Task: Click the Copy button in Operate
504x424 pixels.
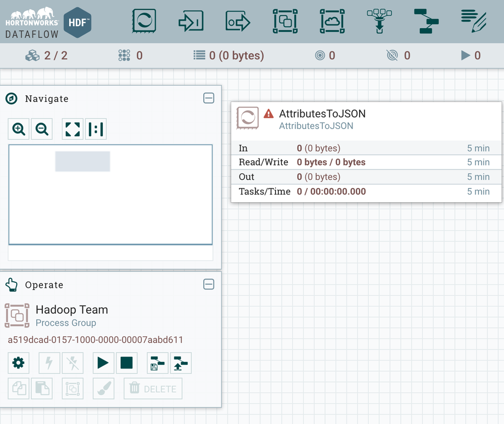Action: 19,388
